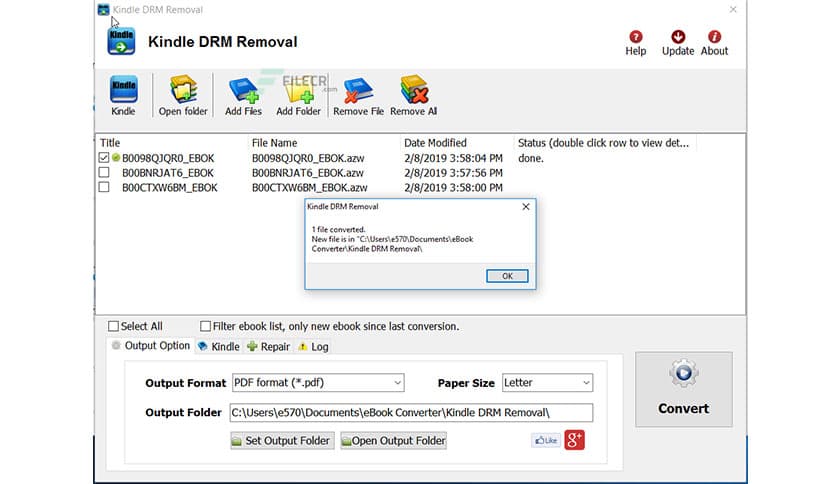
Task: Uncheck the B0098QJQR0_EBOK checkbox
Action: click(104, 158)
